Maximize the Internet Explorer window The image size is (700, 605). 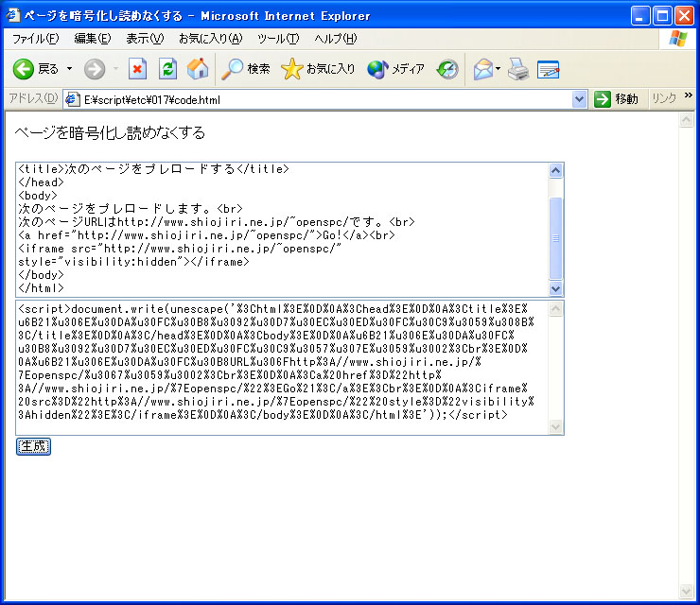(662, 16)
